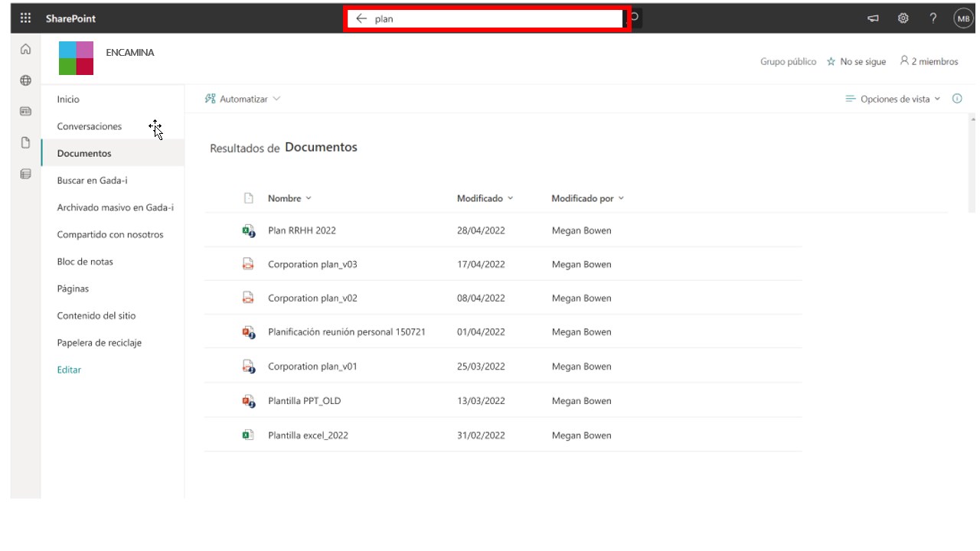Click the Editar link in navigation
The image size is (980, 551).
tap(69, 370)
